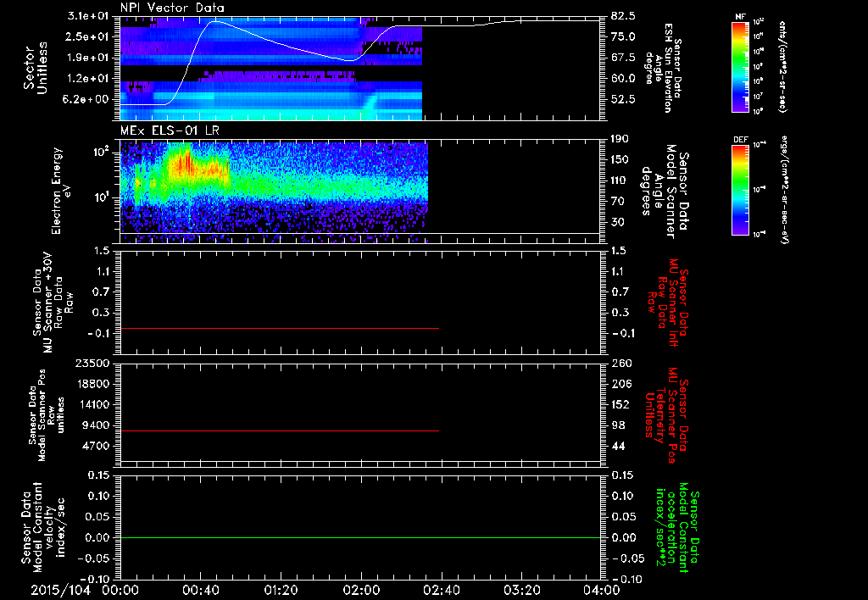
Task: Click the 260 telemetry axis value
Action: (x=620, y=363)
